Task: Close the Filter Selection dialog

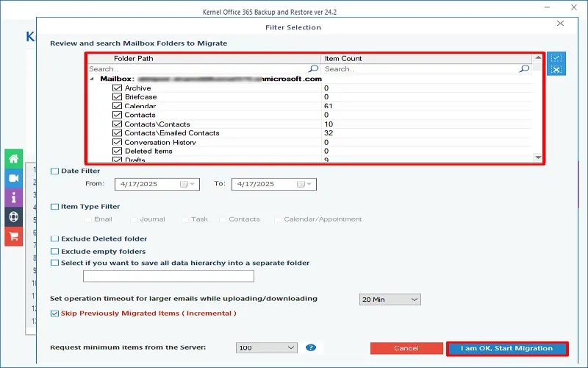Action: [x=560, y=24]
